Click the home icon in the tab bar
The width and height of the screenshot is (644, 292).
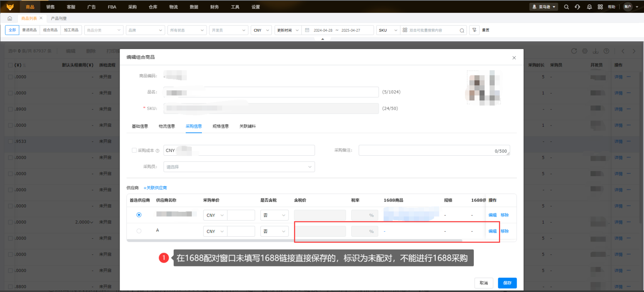(x=10, y=18)
